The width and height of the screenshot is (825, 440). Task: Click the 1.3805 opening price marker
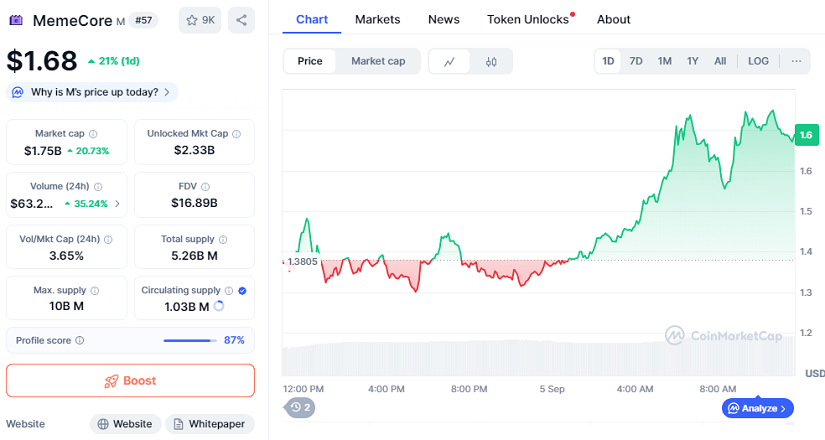coord(302,262)
